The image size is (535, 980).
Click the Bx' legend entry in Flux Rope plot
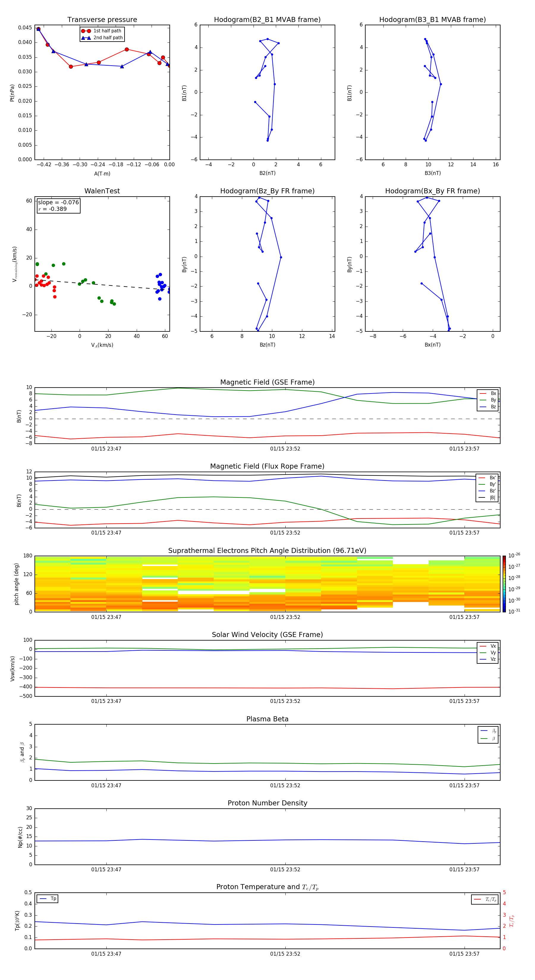click(x=488, y=478)
